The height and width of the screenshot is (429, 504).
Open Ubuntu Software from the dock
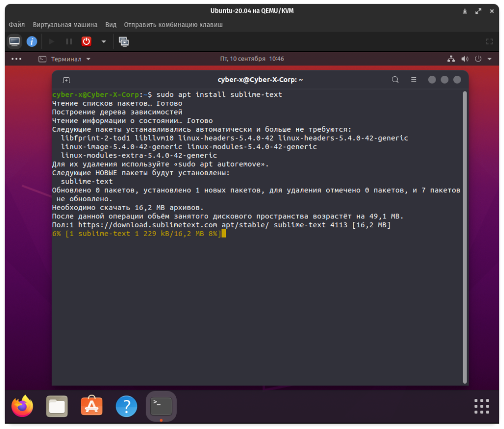(x=92, y=406)
